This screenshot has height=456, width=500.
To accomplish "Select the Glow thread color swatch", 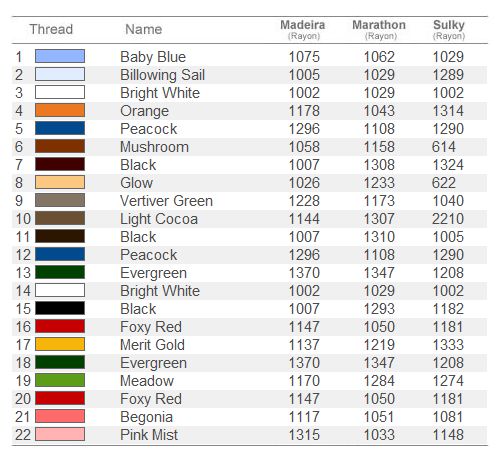I will coord(60,182).
